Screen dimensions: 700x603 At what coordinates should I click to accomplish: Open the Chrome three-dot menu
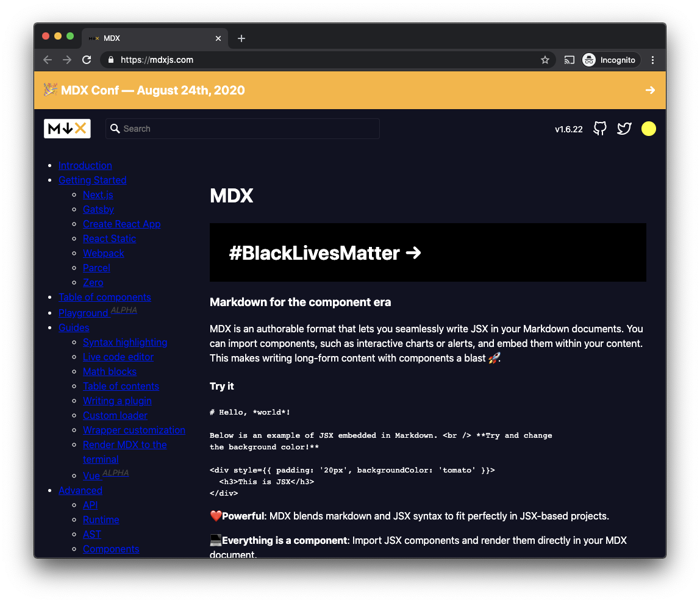652,60
